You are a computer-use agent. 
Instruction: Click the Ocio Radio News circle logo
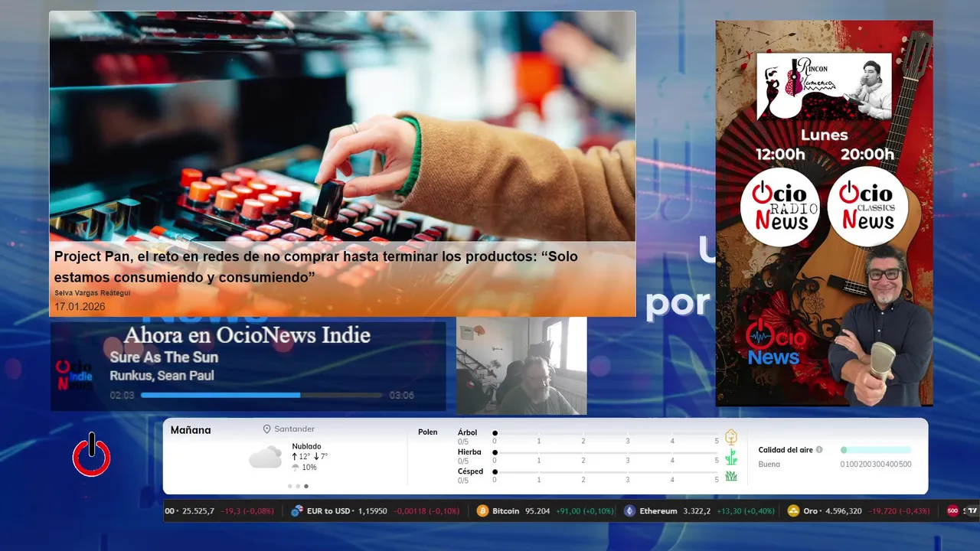coord(780,207)
